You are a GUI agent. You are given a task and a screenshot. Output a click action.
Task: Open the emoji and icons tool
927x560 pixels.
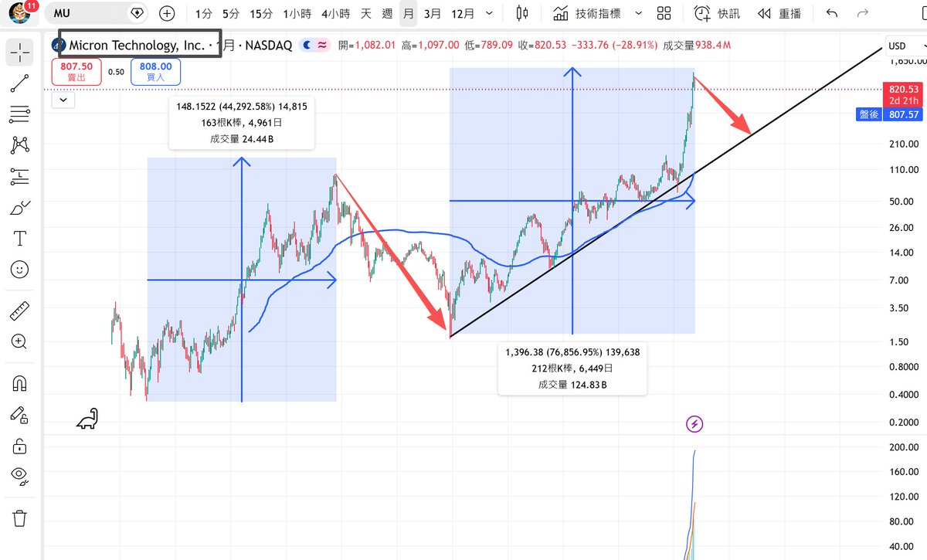[20, 270]
